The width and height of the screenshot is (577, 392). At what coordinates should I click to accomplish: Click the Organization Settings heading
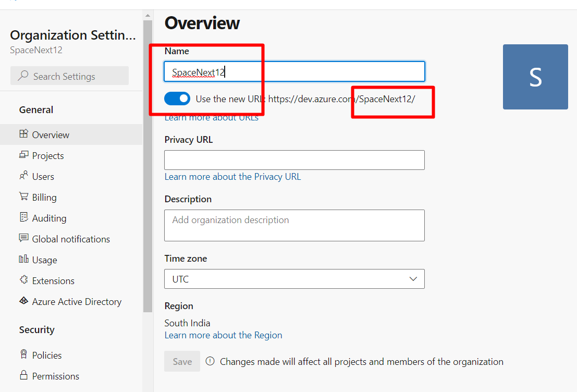point(73,35)
